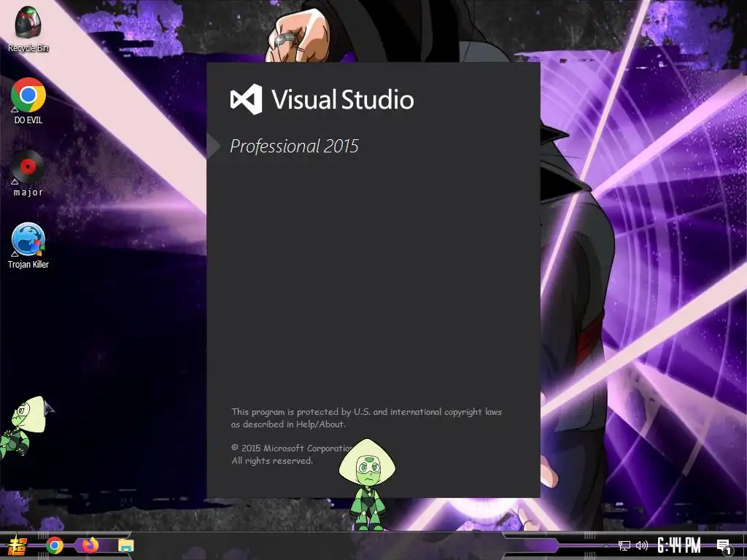Open the DO EVIL Chrome shortcut
Image resolution: width=747 pixels, height=560 pixels.
(28, 101)
